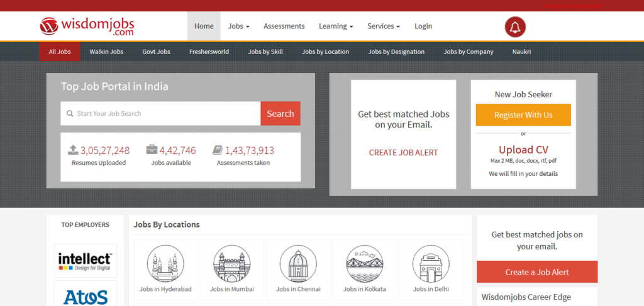Select the Jobs by Skill tab
This screenshot has width=644, height=306.
click(x=265, y=52)
